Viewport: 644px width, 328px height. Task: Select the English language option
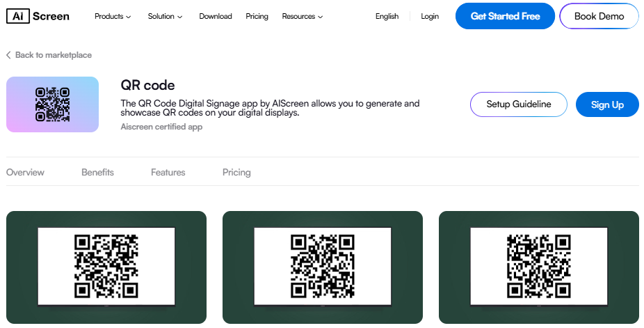[x=387, y=17]
